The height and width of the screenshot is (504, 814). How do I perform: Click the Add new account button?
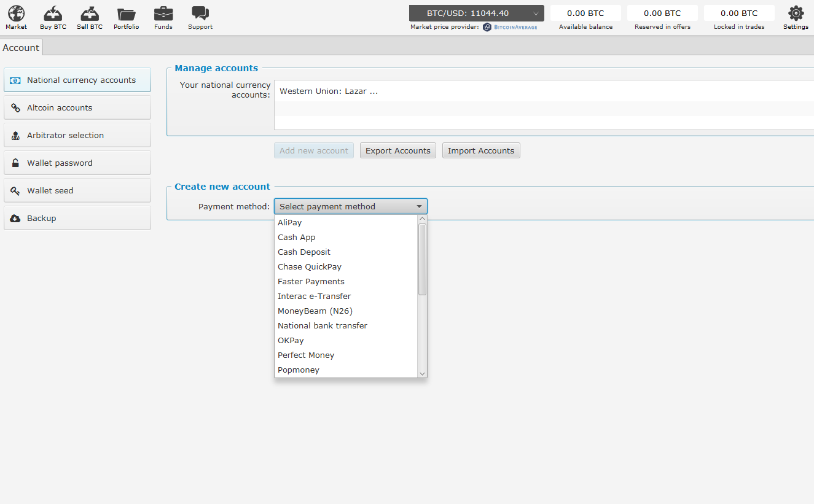coord(314,150)
